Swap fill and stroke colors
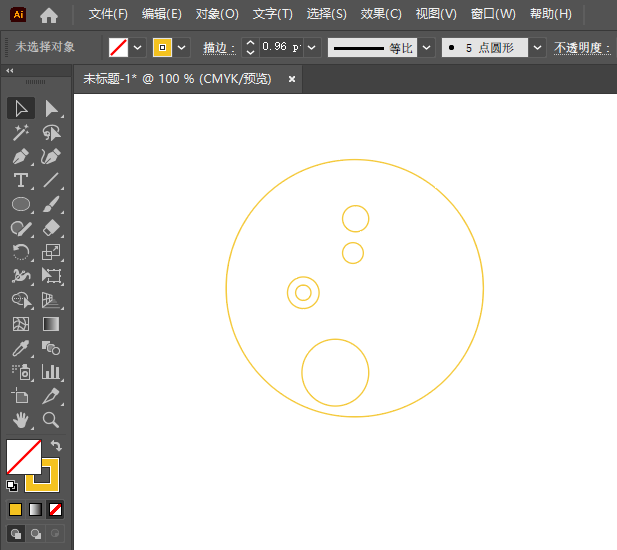The image size is (617, 550). (x=56, y=446)
